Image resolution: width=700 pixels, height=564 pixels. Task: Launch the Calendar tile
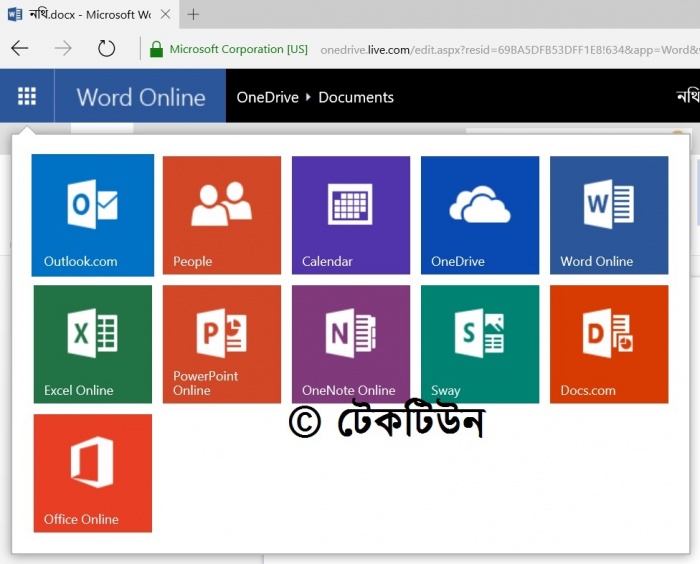pos(351,215)
